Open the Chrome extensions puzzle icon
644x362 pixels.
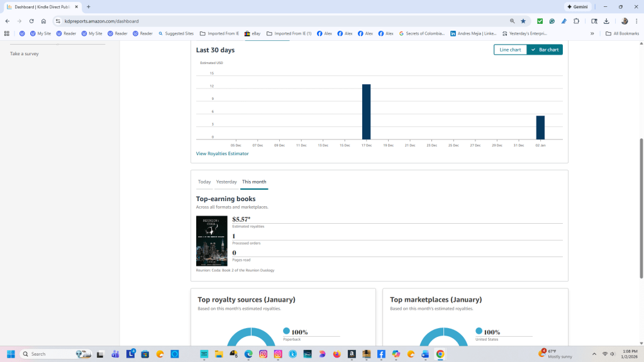[x=576, y=21]
